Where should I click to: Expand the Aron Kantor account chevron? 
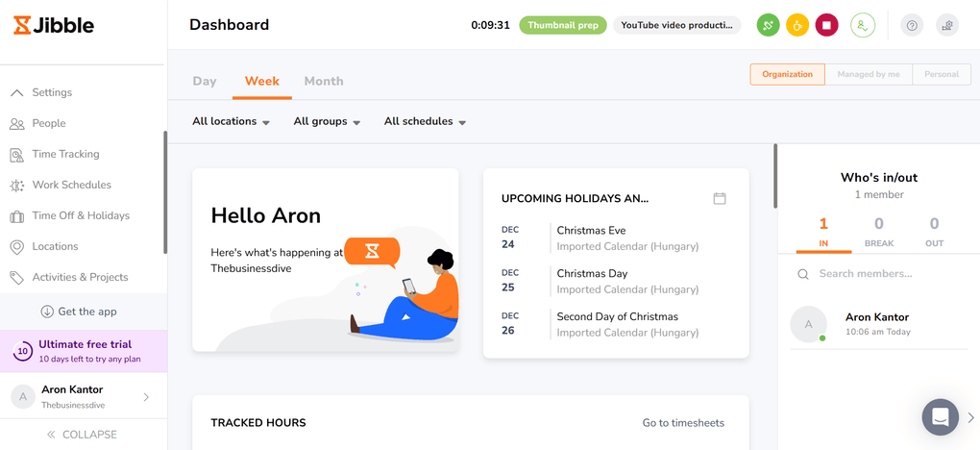tap(146, 397)
